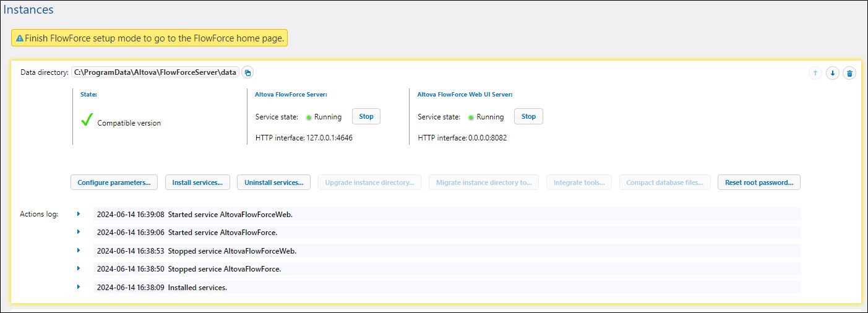Click Uninstall services button
The height and width of the screenshot is (313, 868).
[x=273, y=182]
